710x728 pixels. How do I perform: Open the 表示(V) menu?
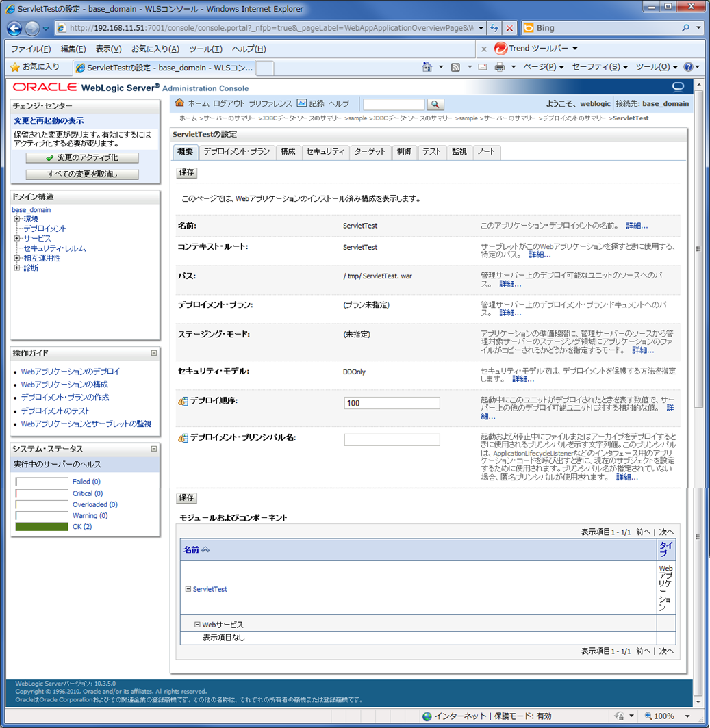point(108,49)
